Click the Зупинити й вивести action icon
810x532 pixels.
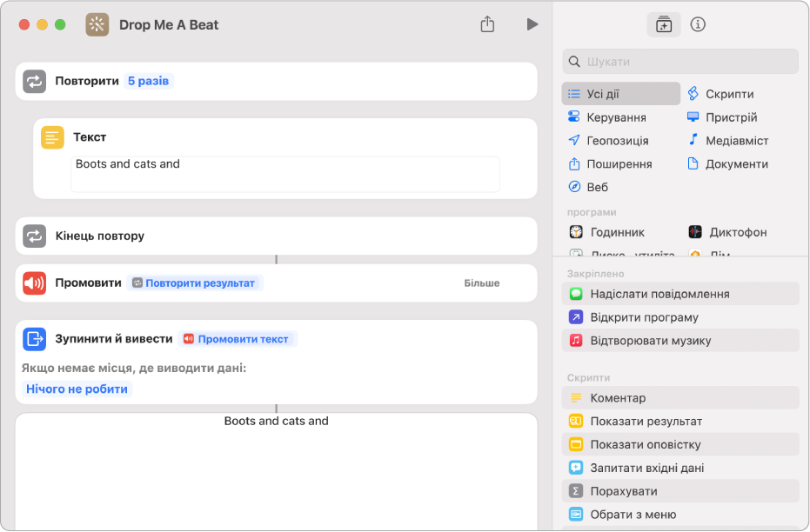coord(35,339)
